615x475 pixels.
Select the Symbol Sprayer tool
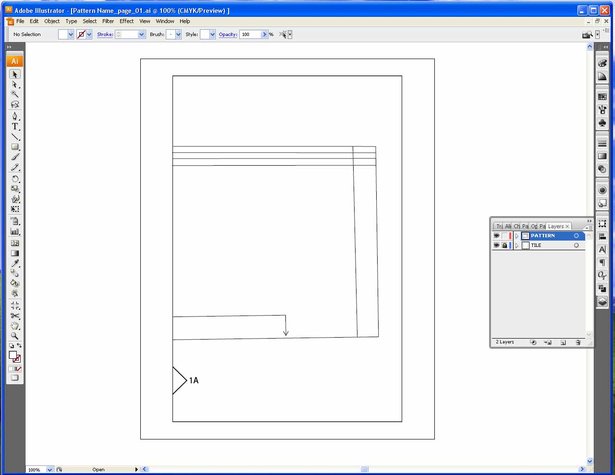[15, 221]
